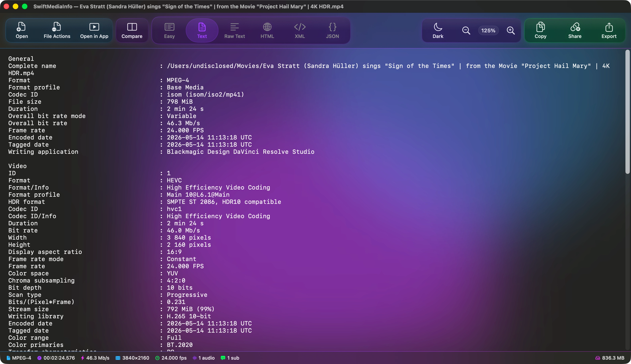The height and width of the screenshot is (364, 631).
Task: Click the window title text
Action: click(188, 7)
